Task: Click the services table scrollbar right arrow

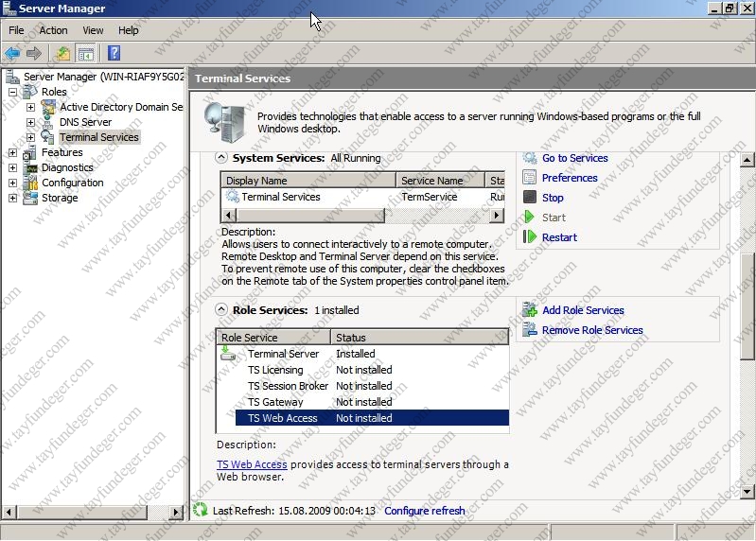Action: (497, 216)
